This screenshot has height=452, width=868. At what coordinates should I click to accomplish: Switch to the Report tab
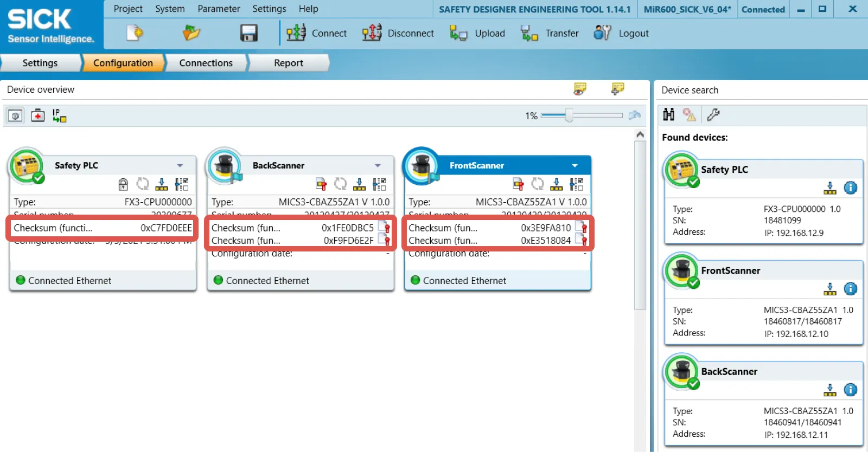[x=288, y=63]
